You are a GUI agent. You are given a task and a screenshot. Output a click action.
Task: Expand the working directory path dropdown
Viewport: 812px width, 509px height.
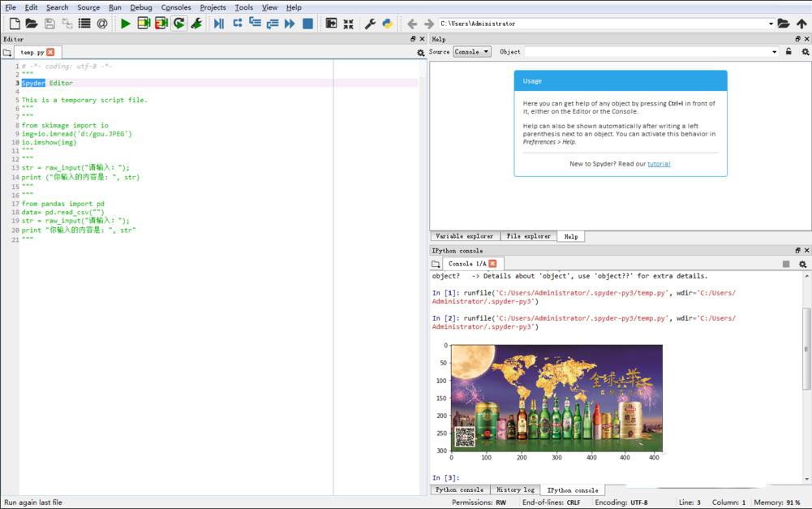coord(771,24)
